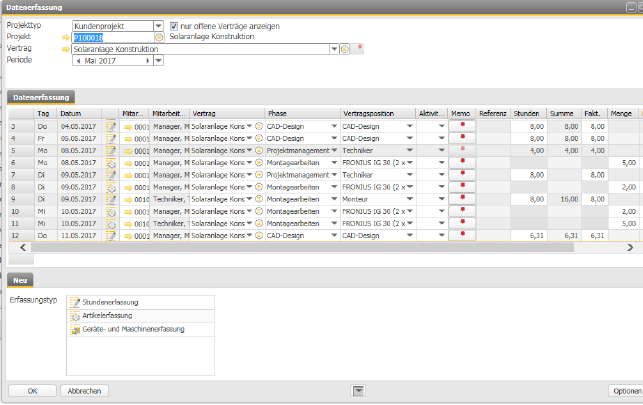
Task: Click the red pin memo button beside Vertrag
Action: click(358, 49)
